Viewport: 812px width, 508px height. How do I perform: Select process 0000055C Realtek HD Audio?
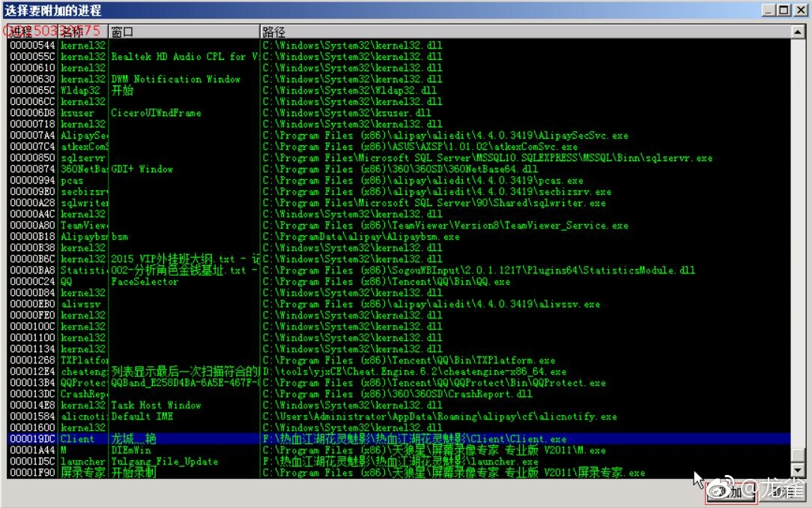(399, 56)
